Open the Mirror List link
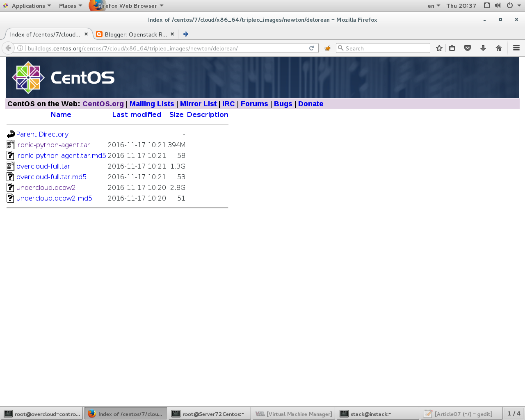 pos(198,104)
